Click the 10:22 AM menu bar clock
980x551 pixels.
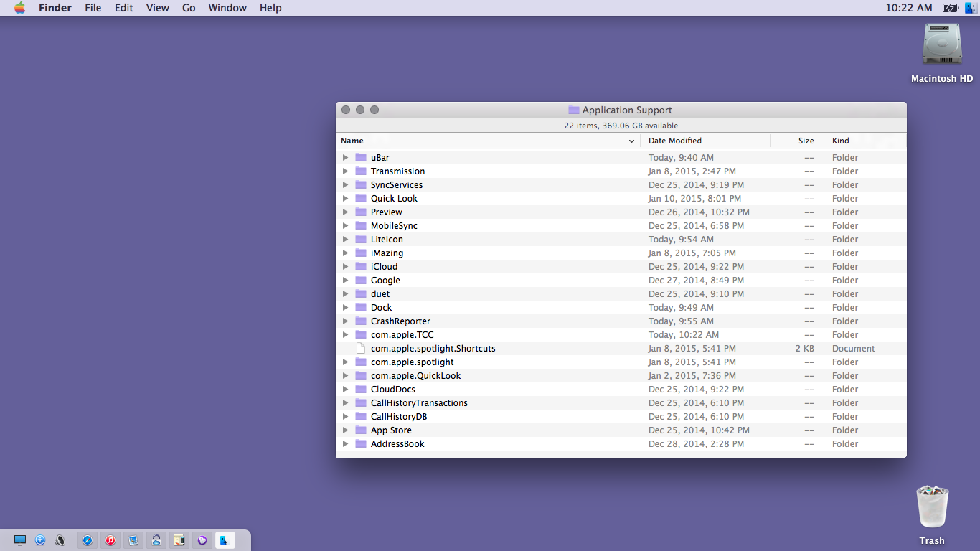pos(909,8)
